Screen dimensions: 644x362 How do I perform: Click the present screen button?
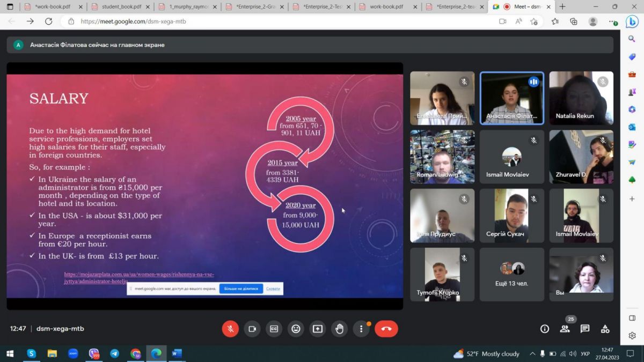click(x=318, y=329)
